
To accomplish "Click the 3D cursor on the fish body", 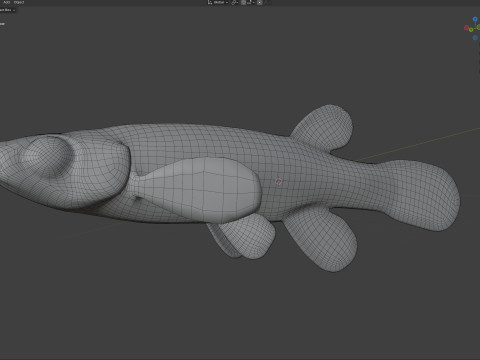I will point(278,181).
